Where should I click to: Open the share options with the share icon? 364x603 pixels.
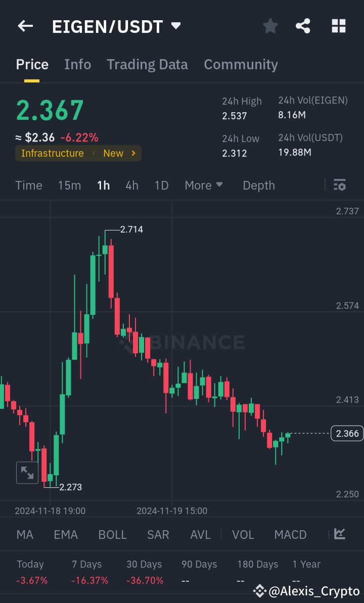tap(303, 26)
